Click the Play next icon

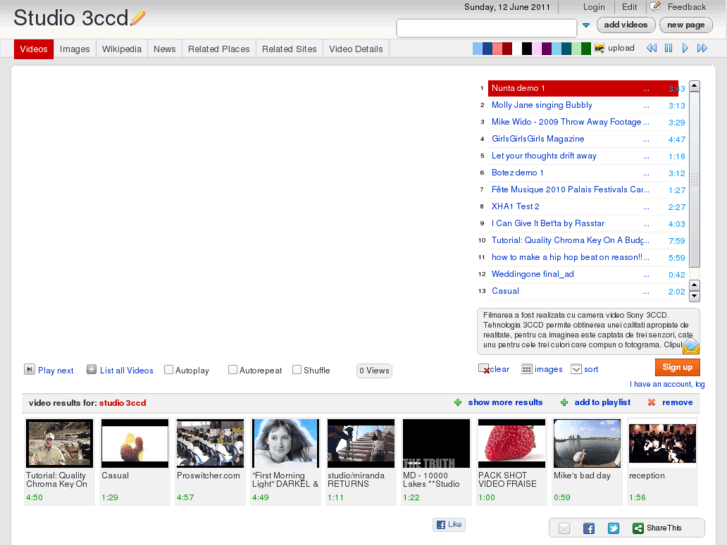(29, 369)
